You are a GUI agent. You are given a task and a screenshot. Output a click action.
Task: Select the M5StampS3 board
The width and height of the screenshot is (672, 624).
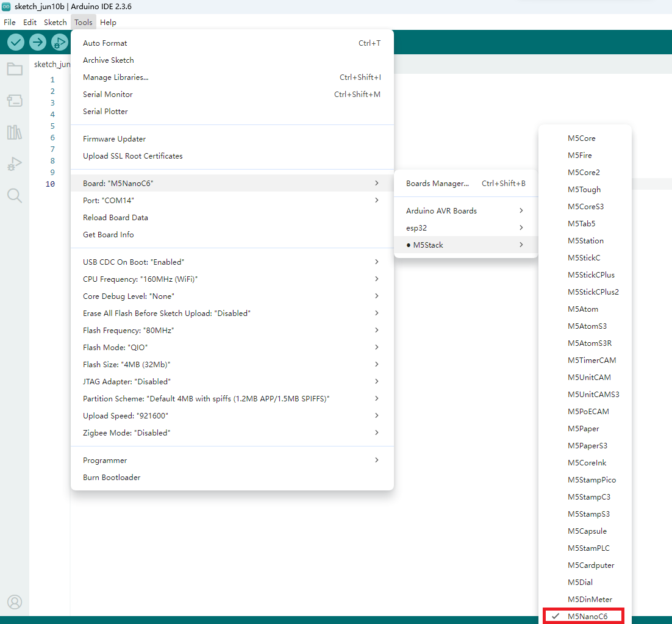(585, 514)
